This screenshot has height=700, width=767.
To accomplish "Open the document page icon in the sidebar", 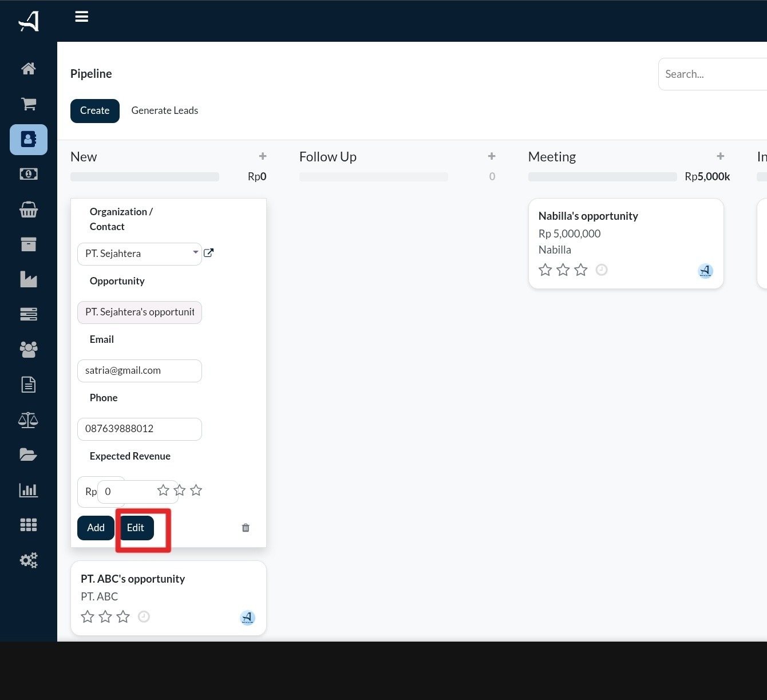I will tap(29, 385).
